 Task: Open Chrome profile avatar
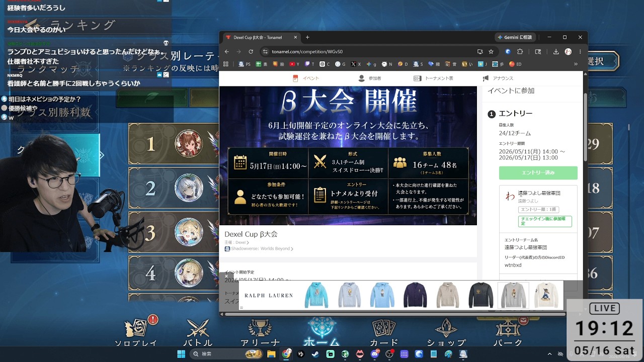pyautogui.click(x=568, y=51)
